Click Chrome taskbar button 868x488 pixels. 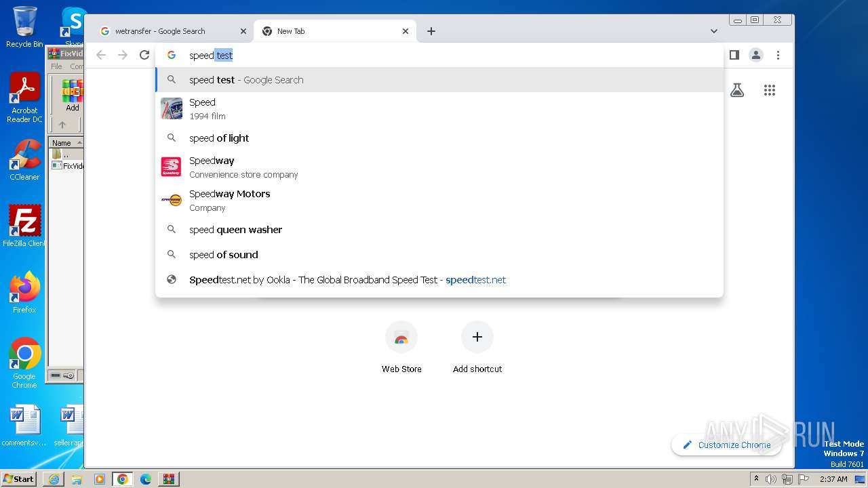123,479
